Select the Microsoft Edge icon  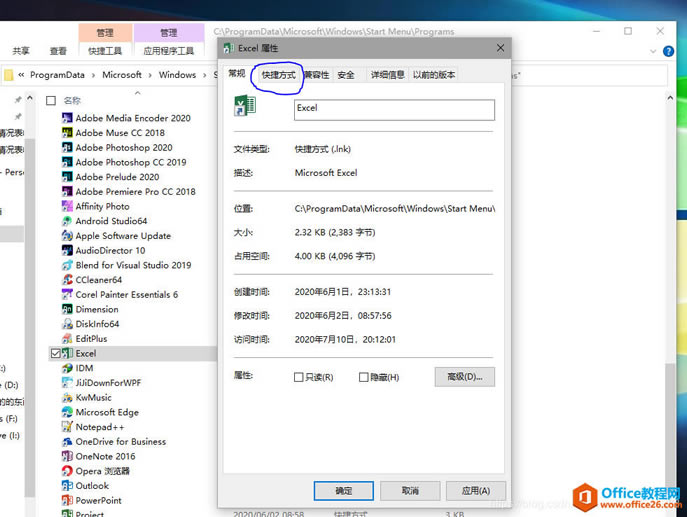pyautogui.click(x=67, y=412)
